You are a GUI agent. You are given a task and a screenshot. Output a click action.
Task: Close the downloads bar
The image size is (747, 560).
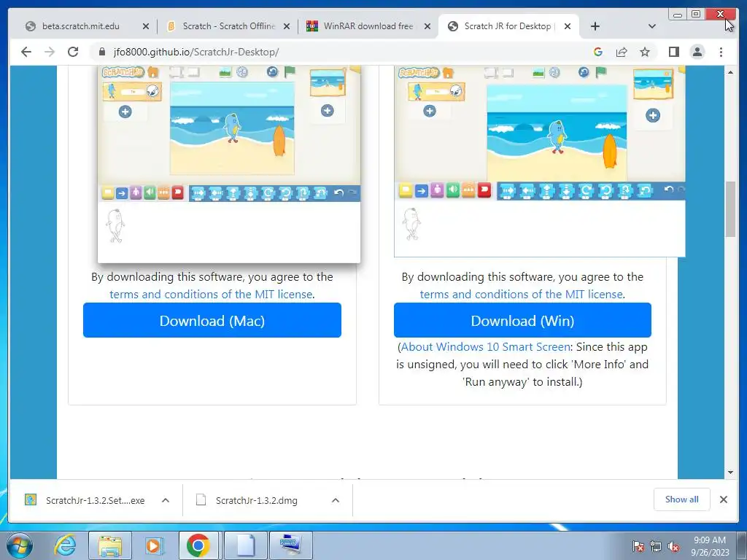point(724,499)
